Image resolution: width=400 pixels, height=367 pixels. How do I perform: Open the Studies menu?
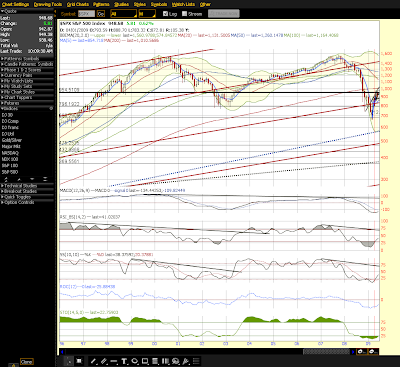tap(121, 4)
